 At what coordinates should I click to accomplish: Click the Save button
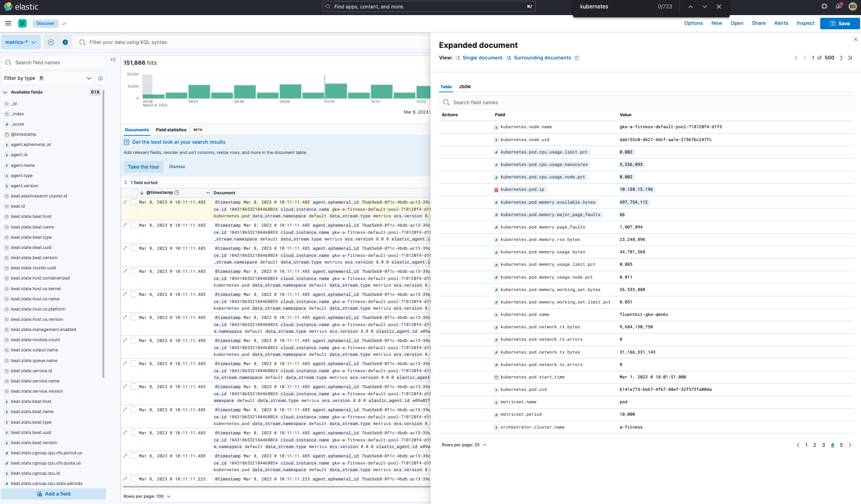840,24
